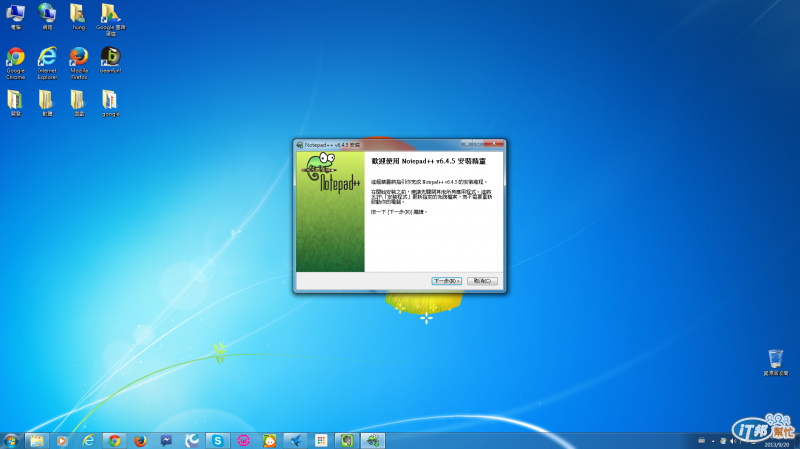Open the pink WampServer taskbar icon
The width and height of the screenshot is (800, 449).
point(243,441)
